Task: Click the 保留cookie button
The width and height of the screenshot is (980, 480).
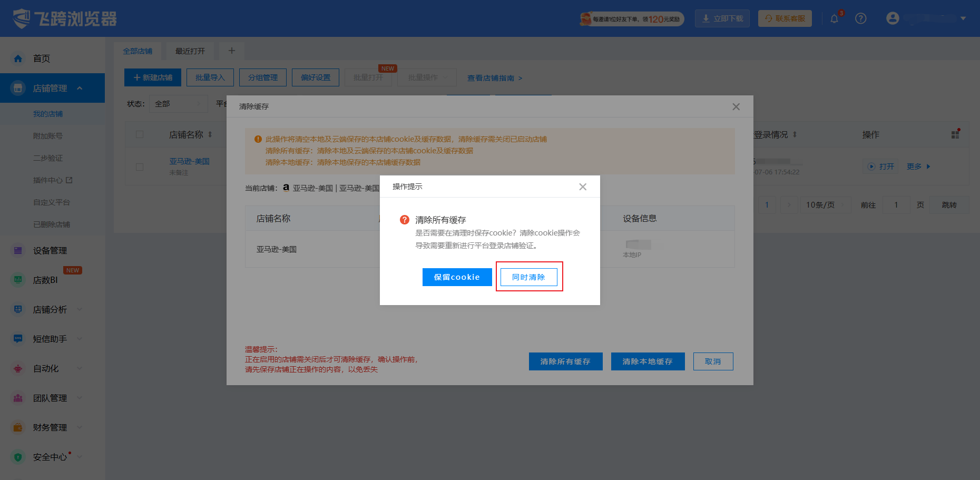Action: click(x=457, y=277)
